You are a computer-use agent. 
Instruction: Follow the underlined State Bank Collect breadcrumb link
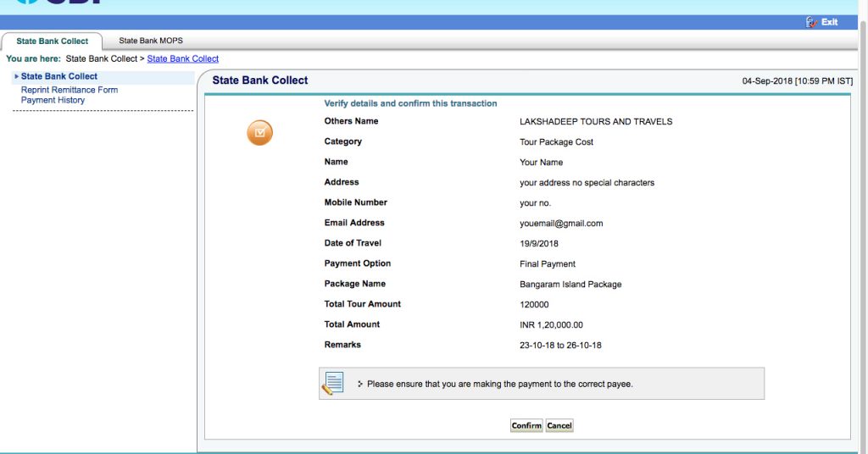point(183,58)
